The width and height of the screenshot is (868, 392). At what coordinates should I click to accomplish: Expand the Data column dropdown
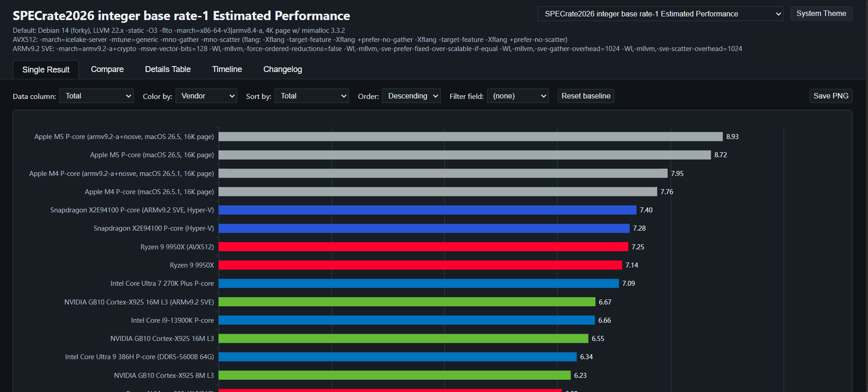[96, 96]
